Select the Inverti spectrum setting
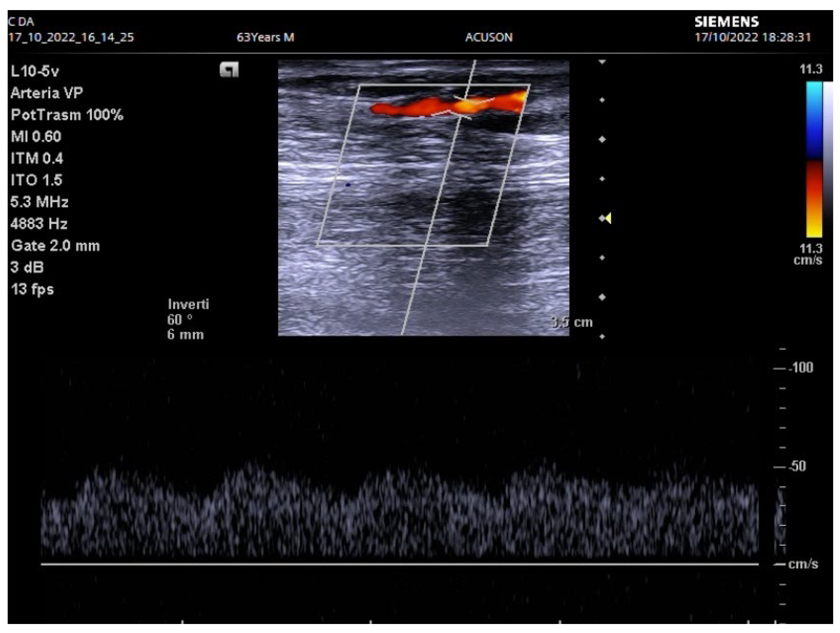 [x=188, y=304]
